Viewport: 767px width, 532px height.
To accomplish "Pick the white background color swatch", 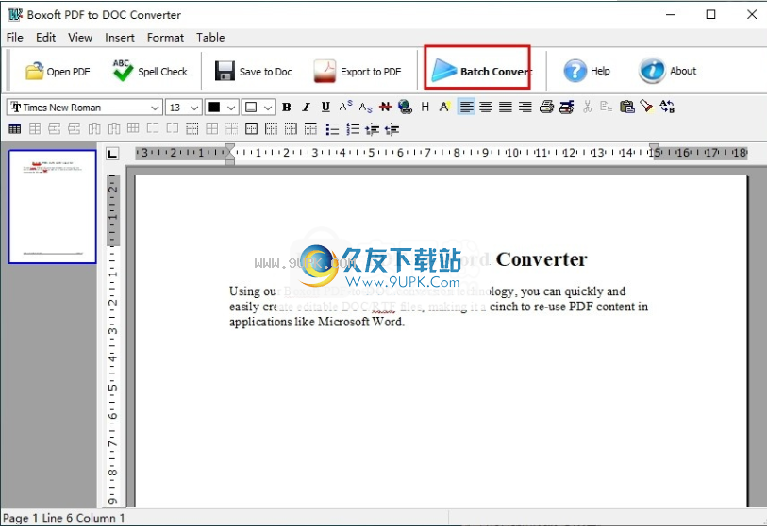I will coord(251,108).
